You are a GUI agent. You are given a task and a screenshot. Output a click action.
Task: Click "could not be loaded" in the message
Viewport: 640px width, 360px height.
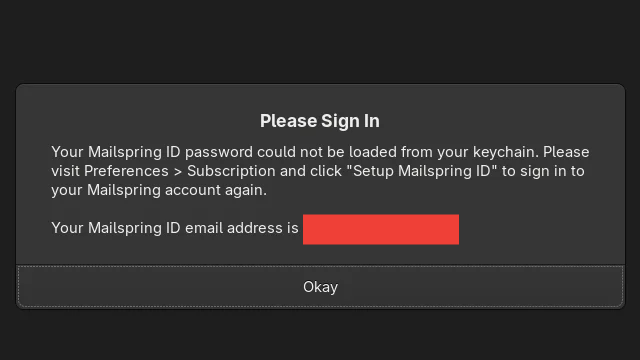point(327,152)
